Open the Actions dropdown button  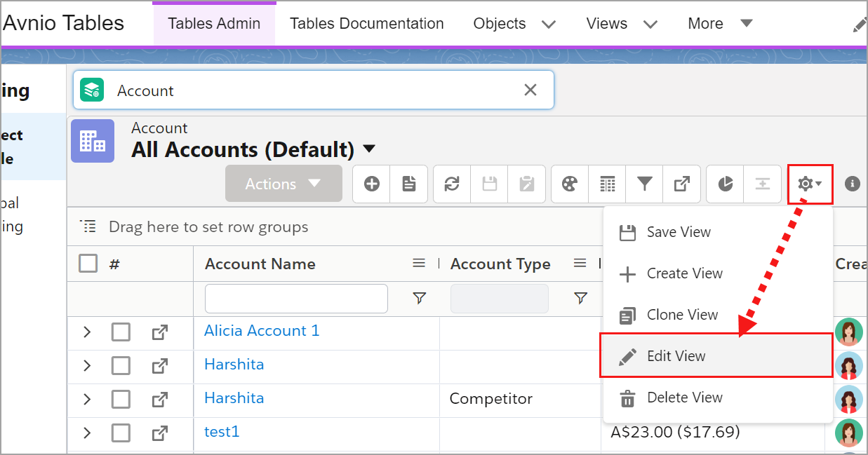[283, 184]
